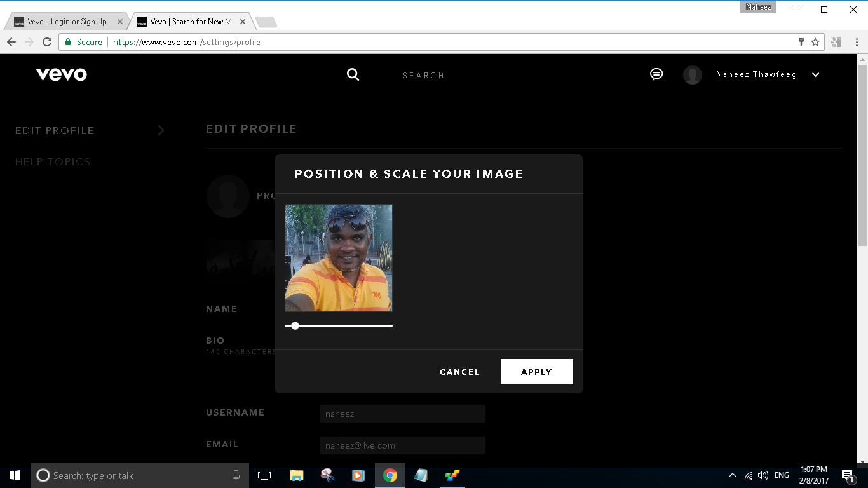Close the Vevo Search for New Music tab

[243, 22]
